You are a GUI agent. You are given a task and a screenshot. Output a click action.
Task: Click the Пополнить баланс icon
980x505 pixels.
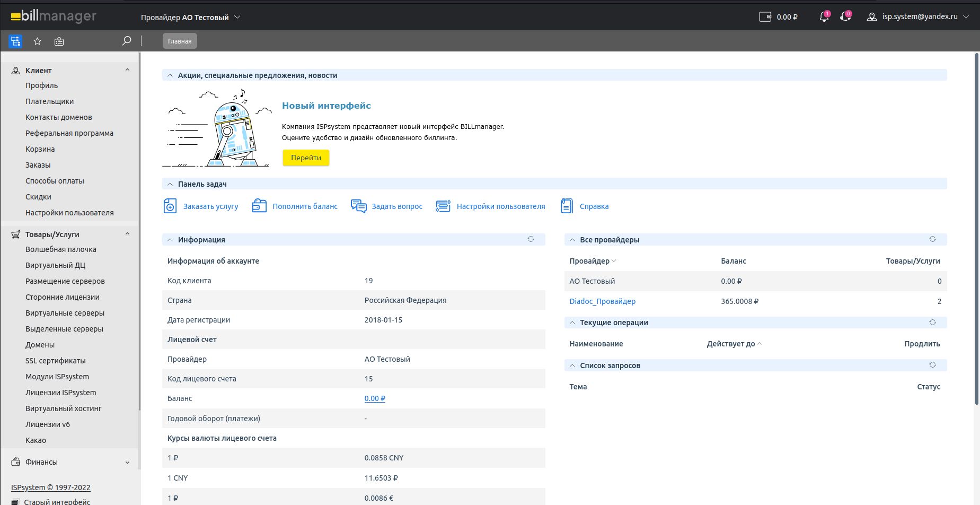(x=259, y=206)
